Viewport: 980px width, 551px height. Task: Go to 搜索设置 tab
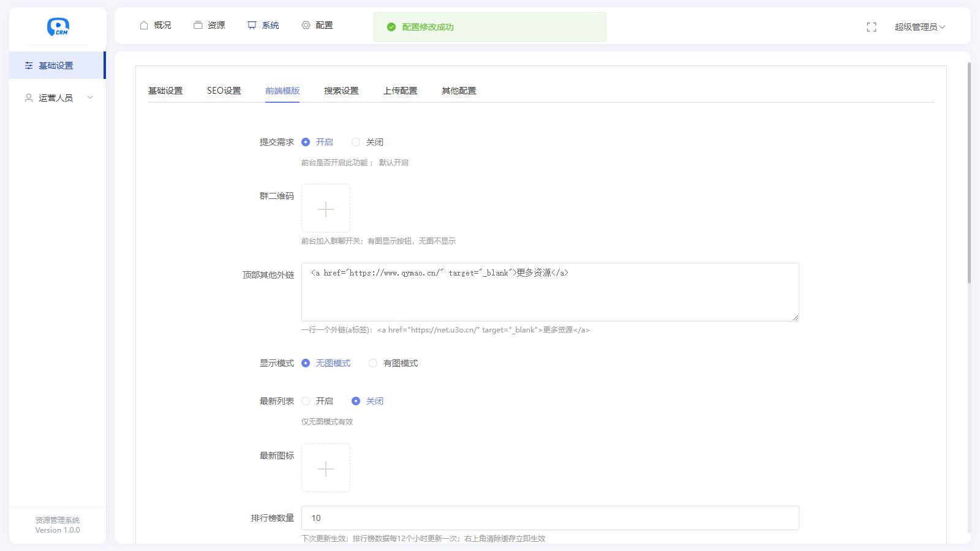pyautogui.click(x=341, y=91)
